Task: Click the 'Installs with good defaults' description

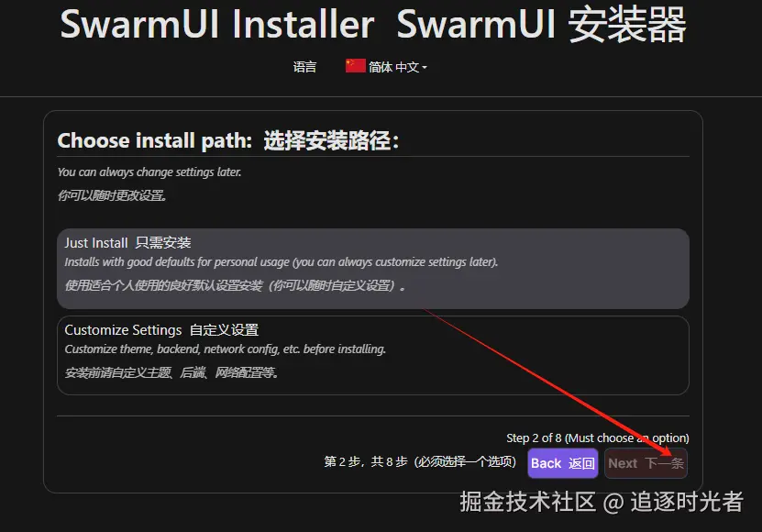Action: (282, 262)
